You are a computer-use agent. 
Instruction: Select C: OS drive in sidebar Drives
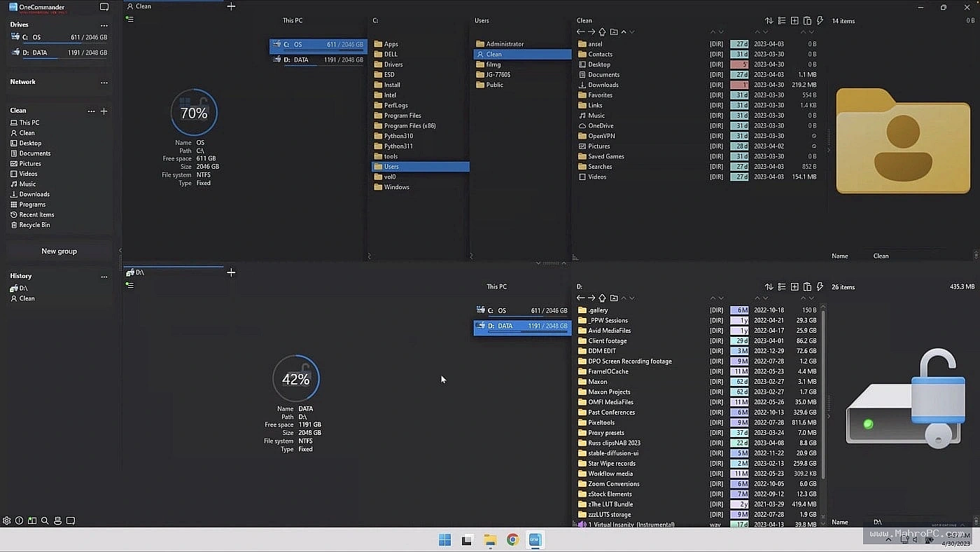(x=59, y=38)
